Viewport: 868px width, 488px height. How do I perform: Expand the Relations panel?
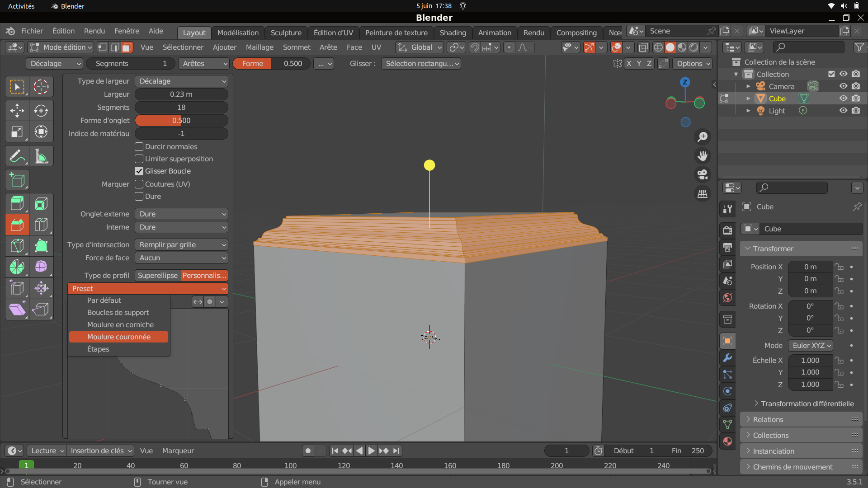click(x=768, y=420)
